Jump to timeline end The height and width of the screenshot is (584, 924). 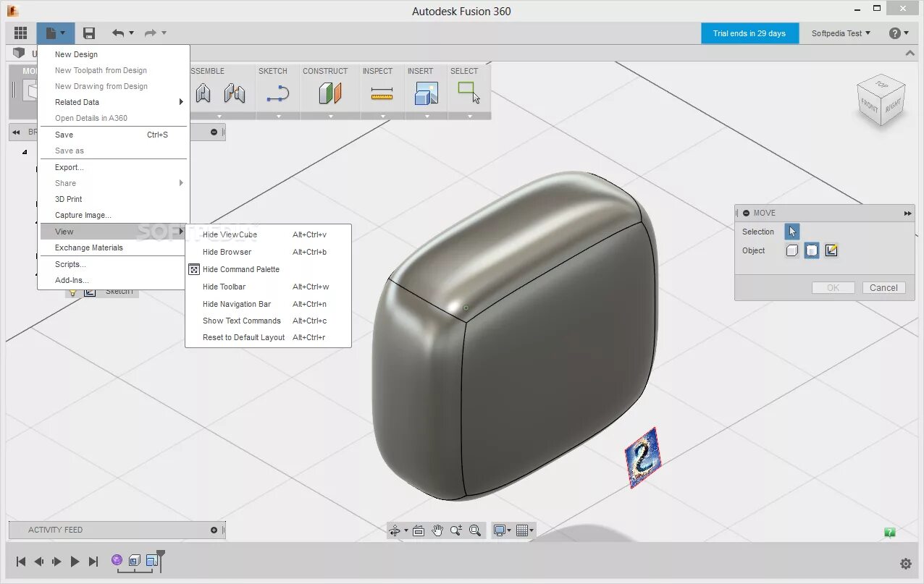(93, 562)
